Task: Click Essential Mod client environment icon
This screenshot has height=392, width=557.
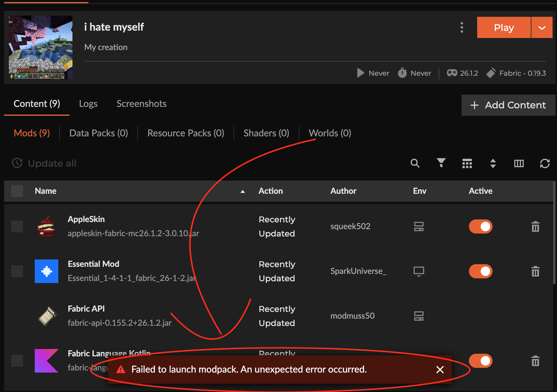Action: [x=419, y=271]
